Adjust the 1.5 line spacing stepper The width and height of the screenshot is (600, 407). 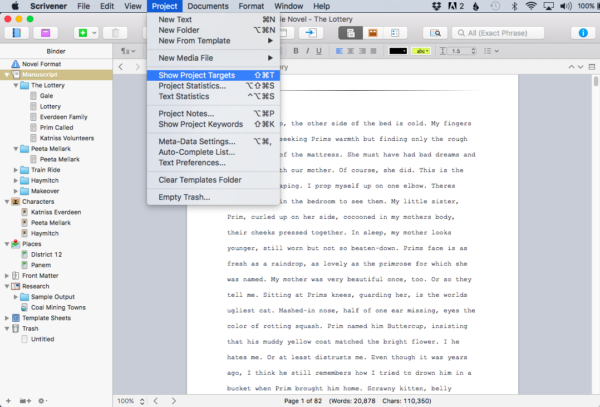tap(474, 51)
